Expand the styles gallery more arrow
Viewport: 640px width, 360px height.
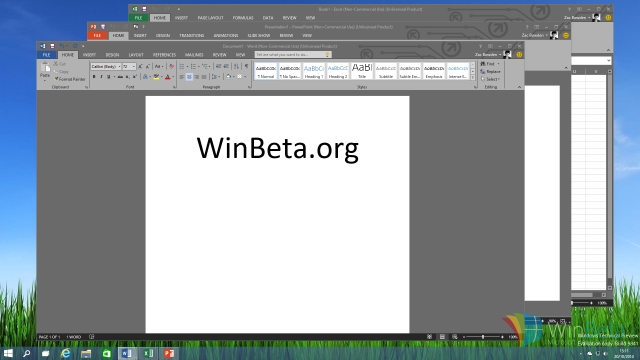point(473,78)
